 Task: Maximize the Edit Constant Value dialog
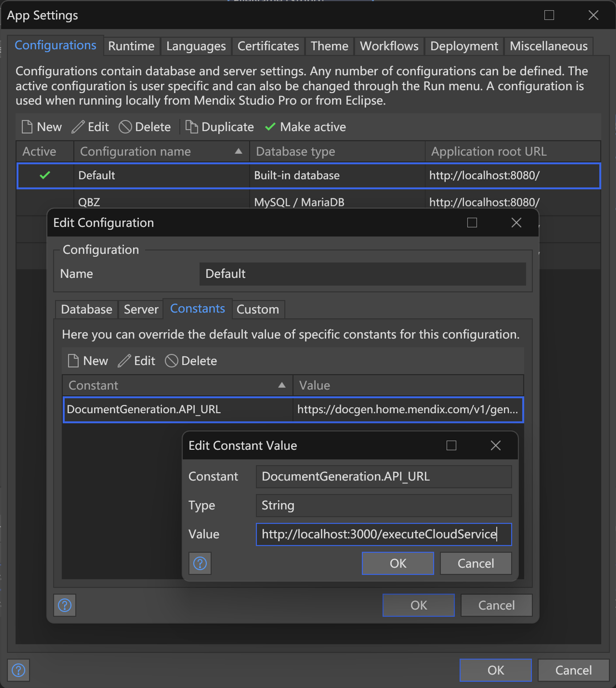(451, 445)
